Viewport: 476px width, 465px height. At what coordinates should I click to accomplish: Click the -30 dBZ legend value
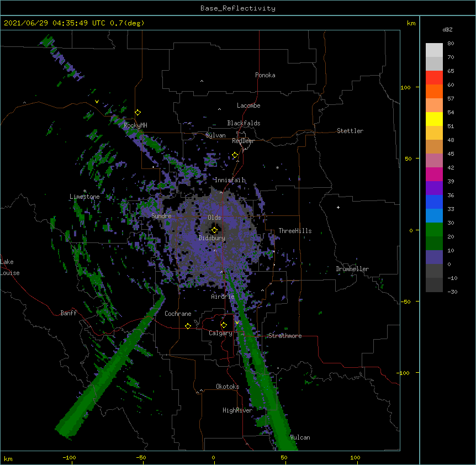pyautogui.click(x=452, y=292)
